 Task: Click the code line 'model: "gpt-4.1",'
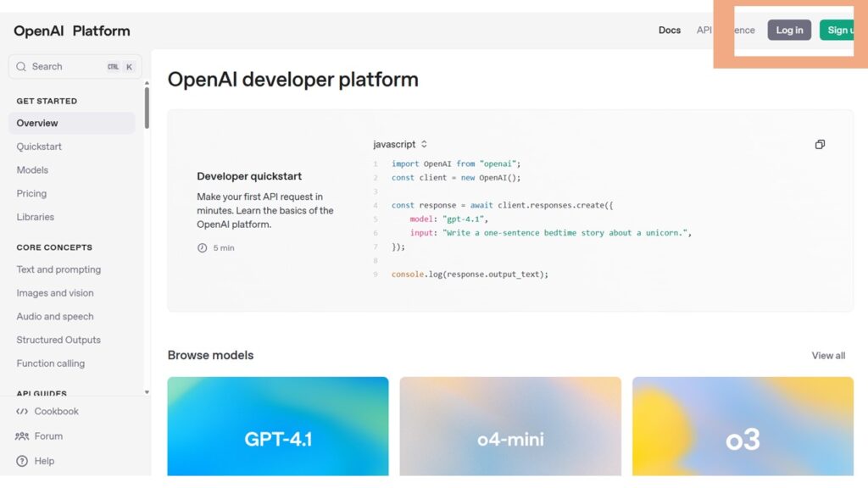(449, 219)
